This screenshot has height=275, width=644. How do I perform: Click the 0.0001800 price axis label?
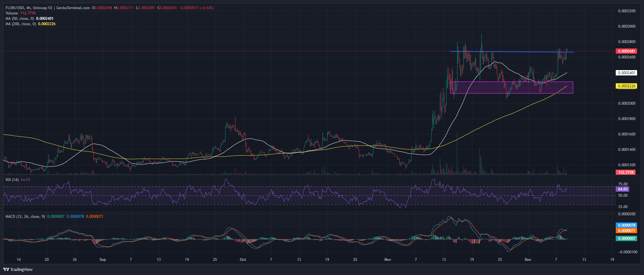coord(627,119)
